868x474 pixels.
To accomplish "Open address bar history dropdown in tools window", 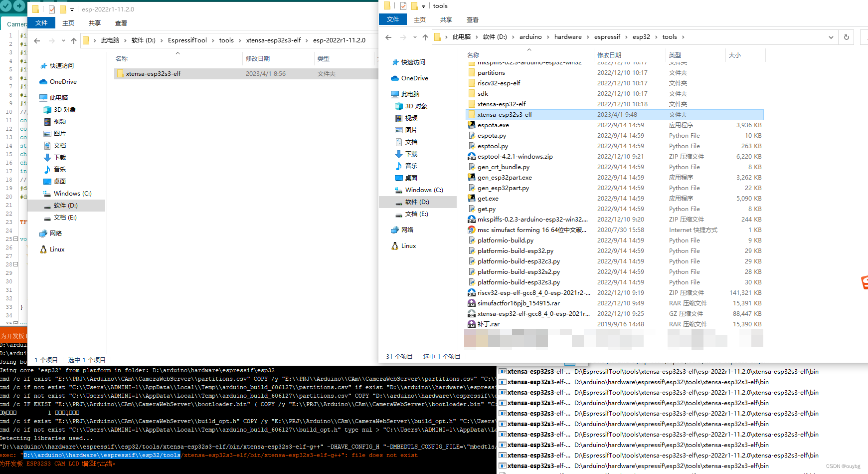I will (x=831, y=37).
